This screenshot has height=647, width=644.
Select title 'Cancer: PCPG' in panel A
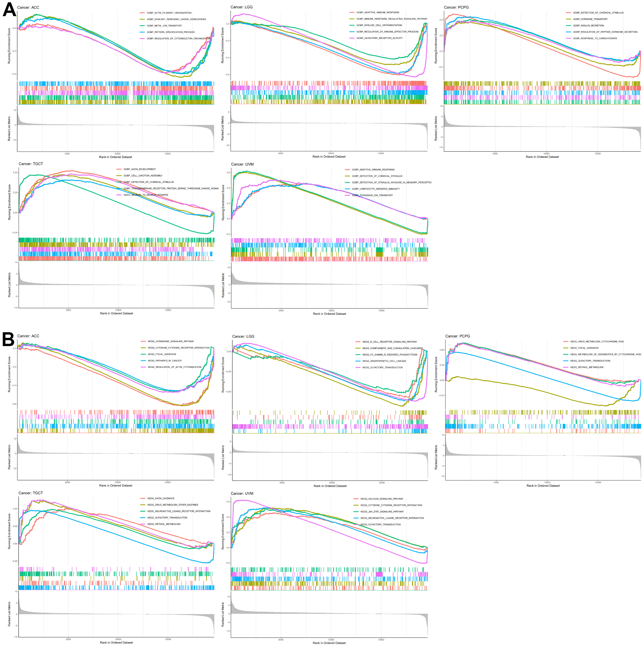pyautogui.click(x=456, y=7)
